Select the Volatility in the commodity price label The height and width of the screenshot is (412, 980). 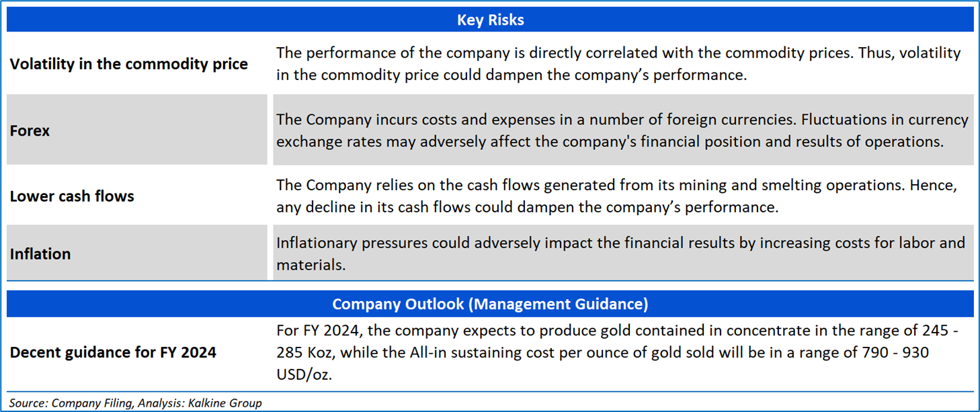[x=128, y=64]
